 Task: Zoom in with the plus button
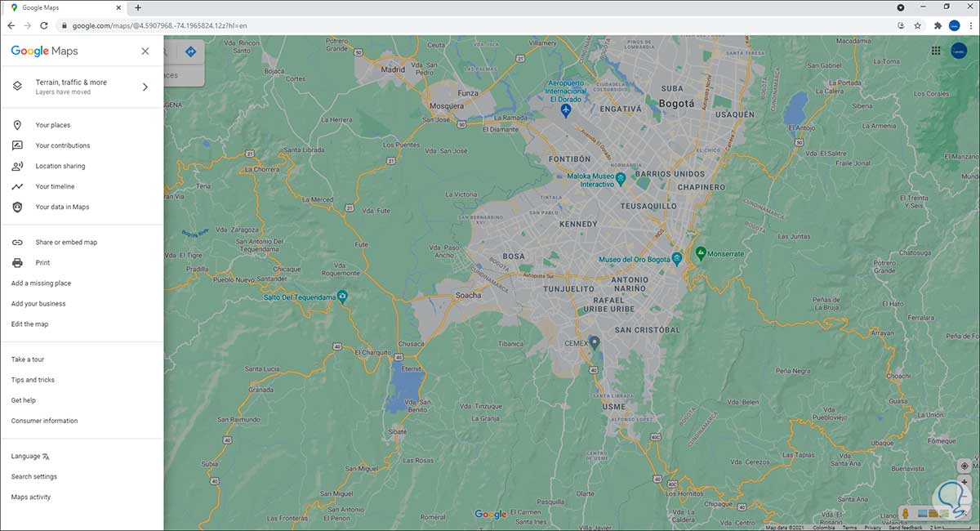tap(964, 482)
